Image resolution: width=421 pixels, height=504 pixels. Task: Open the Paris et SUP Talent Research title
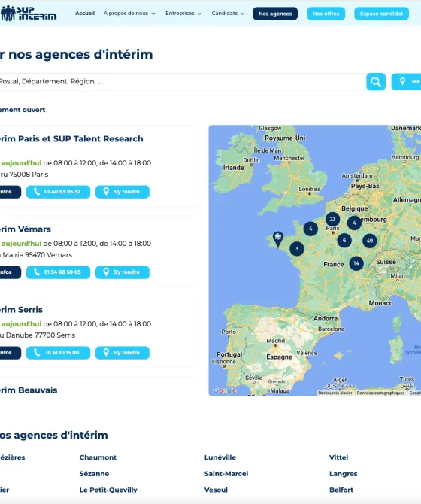tap(71, 139)
